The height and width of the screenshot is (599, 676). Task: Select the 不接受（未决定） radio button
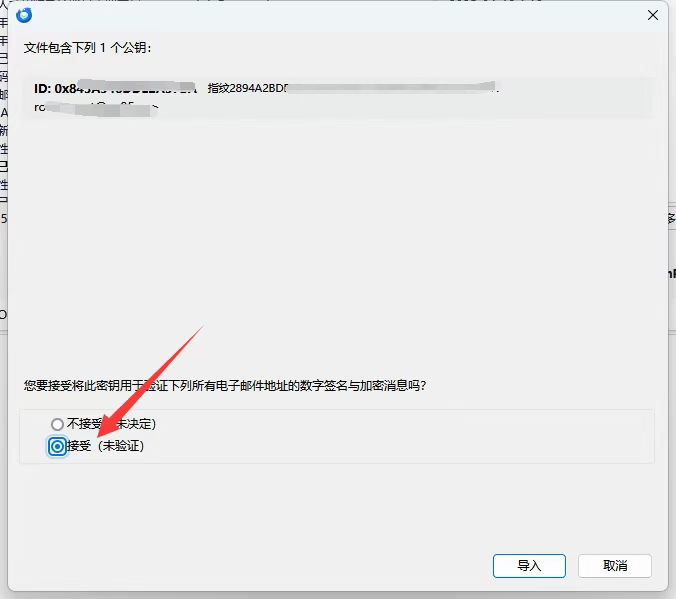57,424
